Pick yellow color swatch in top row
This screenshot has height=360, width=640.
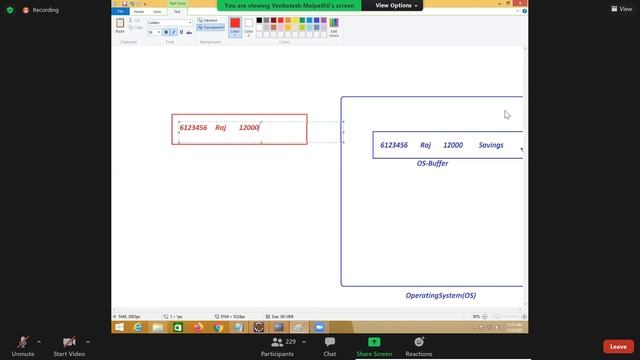pyautogui.click(x=295, y=20)
